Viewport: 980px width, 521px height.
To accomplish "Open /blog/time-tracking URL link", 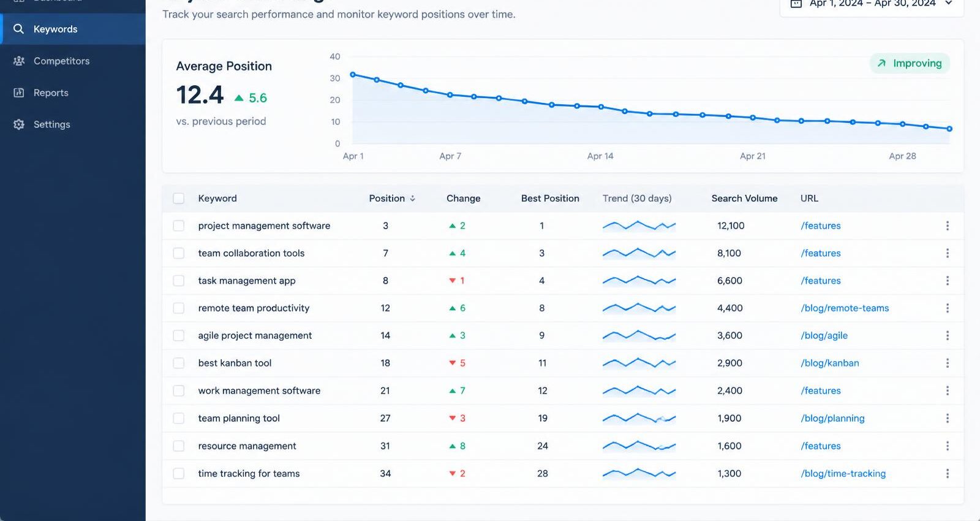I will 843,473.
